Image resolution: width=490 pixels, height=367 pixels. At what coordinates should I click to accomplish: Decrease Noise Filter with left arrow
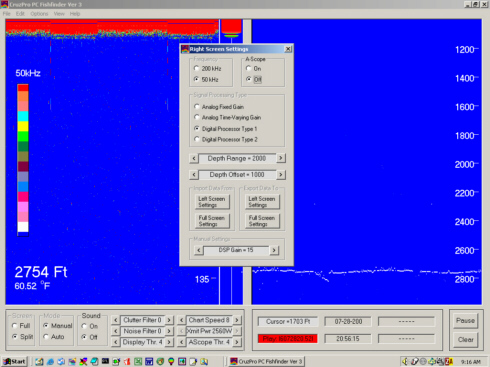(115, 331)
